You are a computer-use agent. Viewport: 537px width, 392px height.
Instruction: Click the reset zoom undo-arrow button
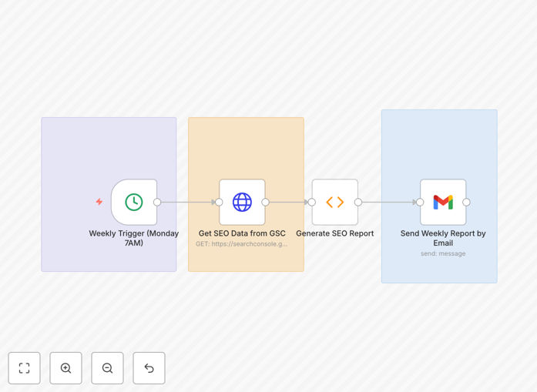point(149,368)
